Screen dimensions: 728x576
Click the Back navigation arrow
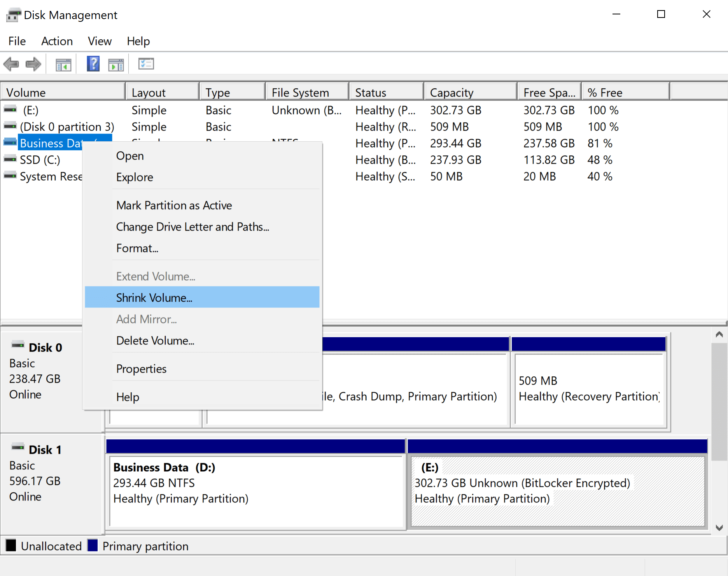click(x=11, y=64)
